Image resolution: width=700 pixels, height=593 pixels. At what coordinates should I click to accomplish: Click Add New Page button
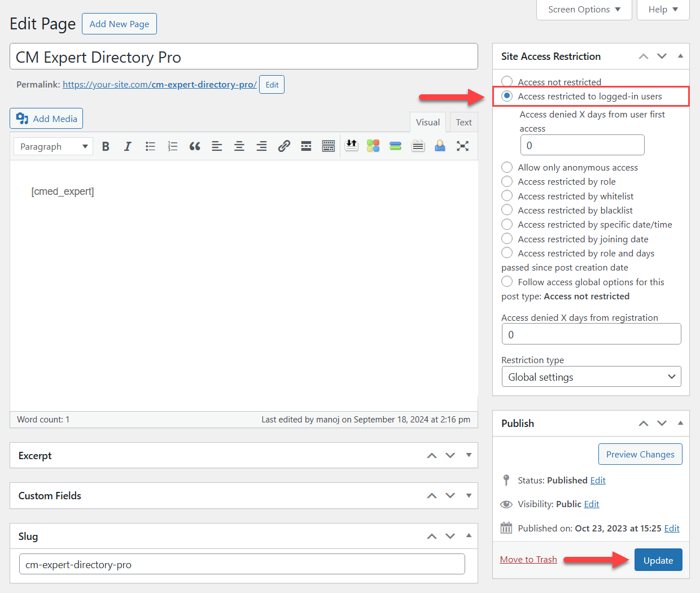[119, 24]
